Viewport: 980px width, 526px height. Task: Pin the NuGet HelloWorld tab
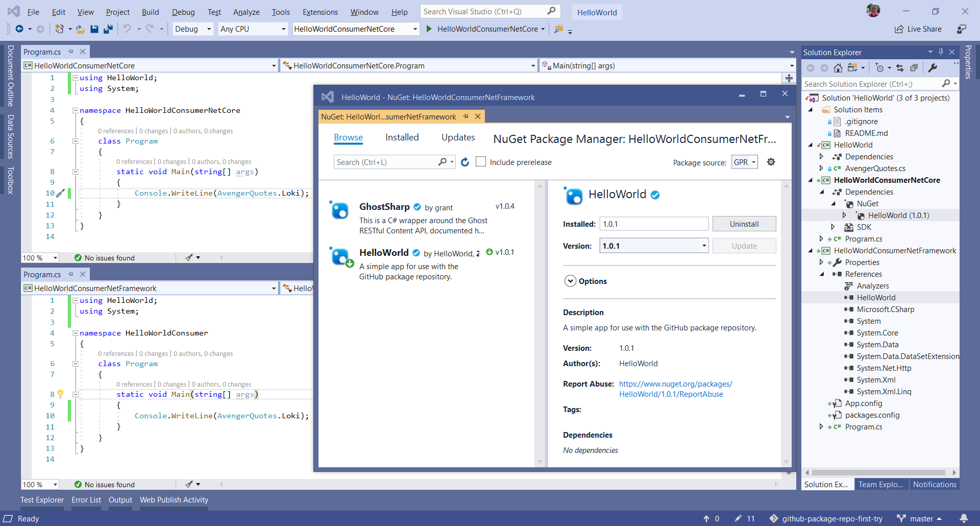tap(465, 117)
